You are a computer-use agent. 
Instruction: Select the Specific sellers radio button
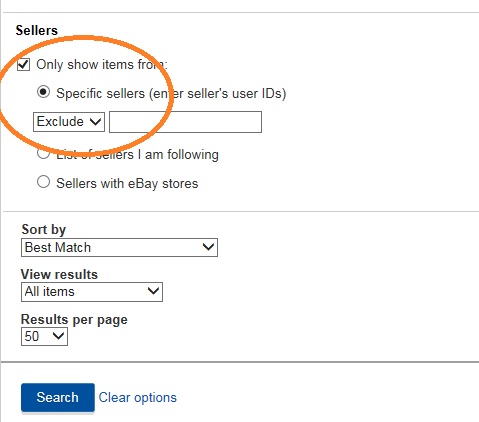(43, 92)
